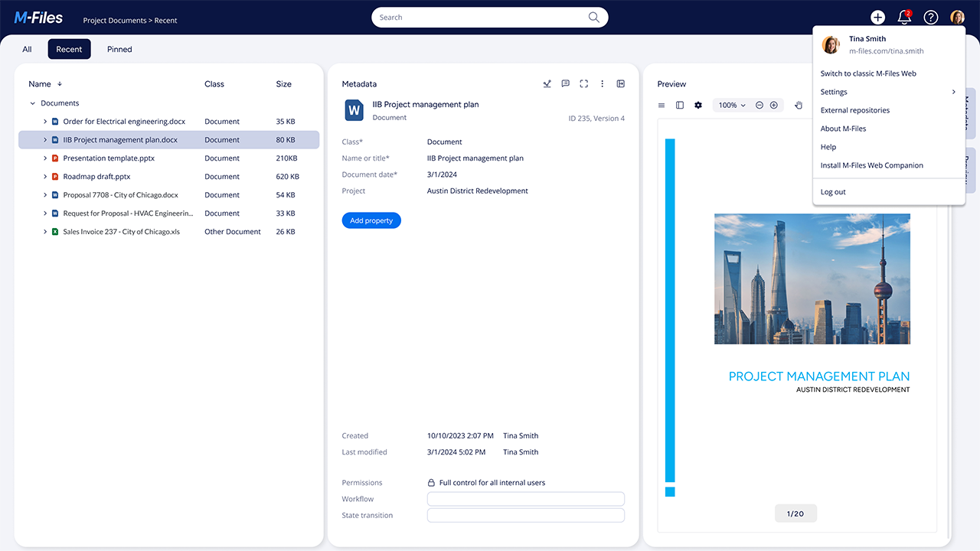Select the hand pan tool in the preview
The width and height of the screenshot is (980, 551).
(x=799, y=105)
